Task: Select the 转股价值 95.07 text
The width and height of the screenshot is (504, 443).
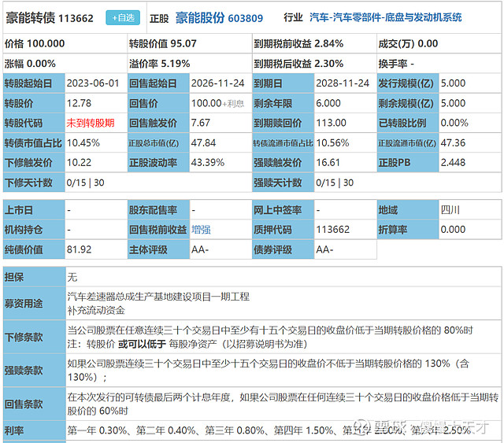Action: pyautogui.click(x=163, y=44)
